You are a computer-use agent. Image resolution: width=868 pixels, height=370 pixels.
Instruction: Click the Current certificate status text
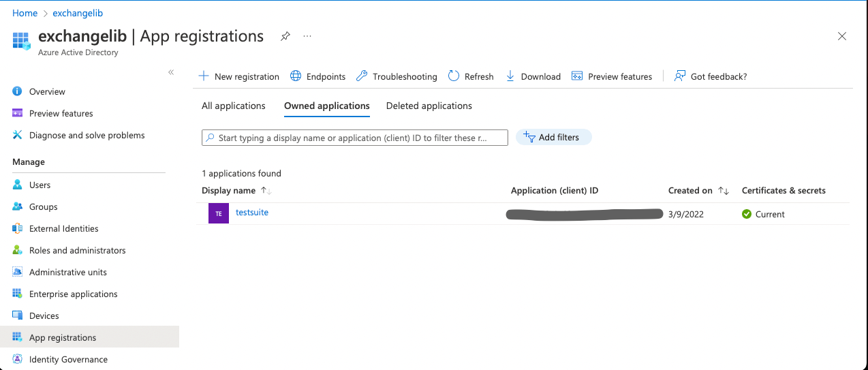click(770, 214)
